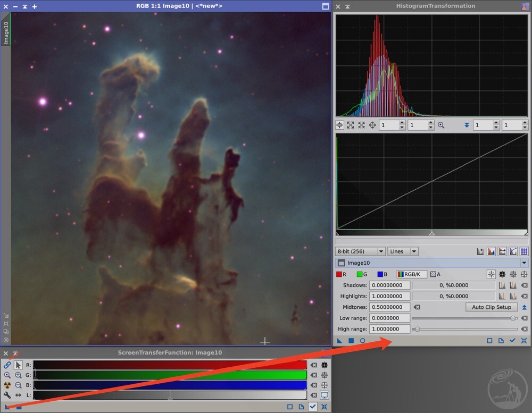
Task: Reset the B channel screen transfer function
Action: pos(314,385)
